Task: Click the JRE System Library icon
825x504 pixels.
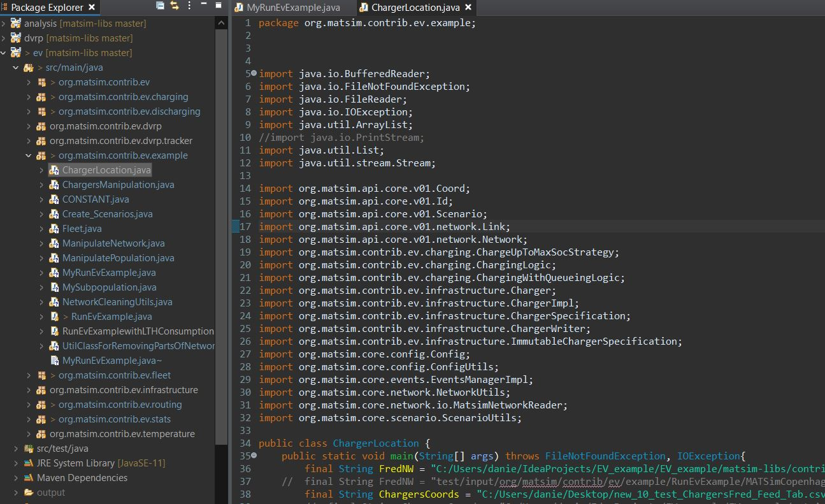Action: click(x=28, y=463)
